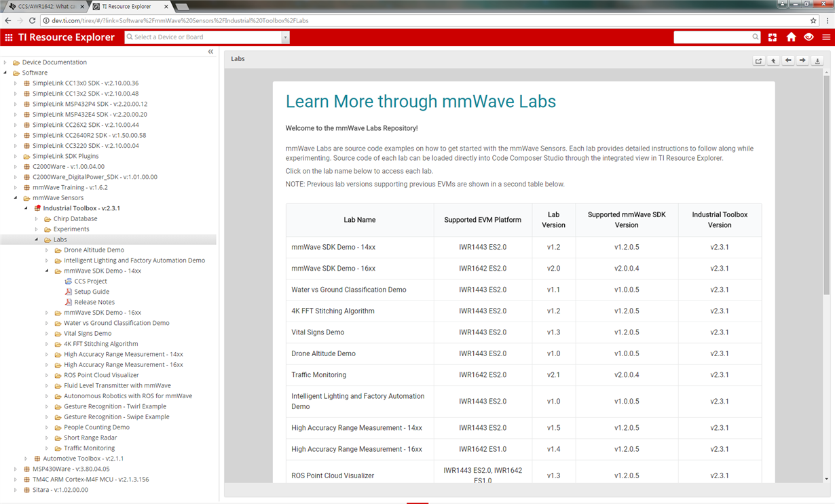Click the MSP430Ware package icon
The image size is (835, 504).
(x=26, y=469)
